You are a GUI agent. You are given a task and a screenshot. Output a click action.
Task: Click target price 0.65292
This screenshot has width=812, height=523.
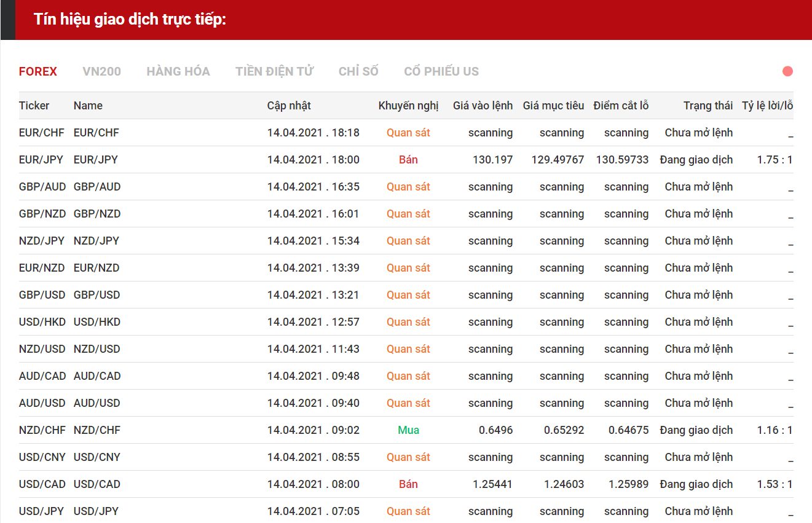pos(564,430)
